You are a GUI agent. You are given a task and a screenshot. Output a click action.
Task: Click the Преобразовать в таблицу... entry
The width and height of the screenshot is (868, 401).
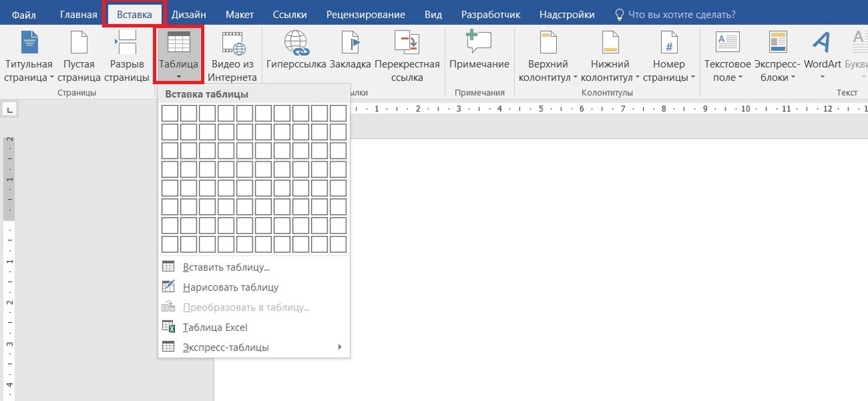[254, 307]
